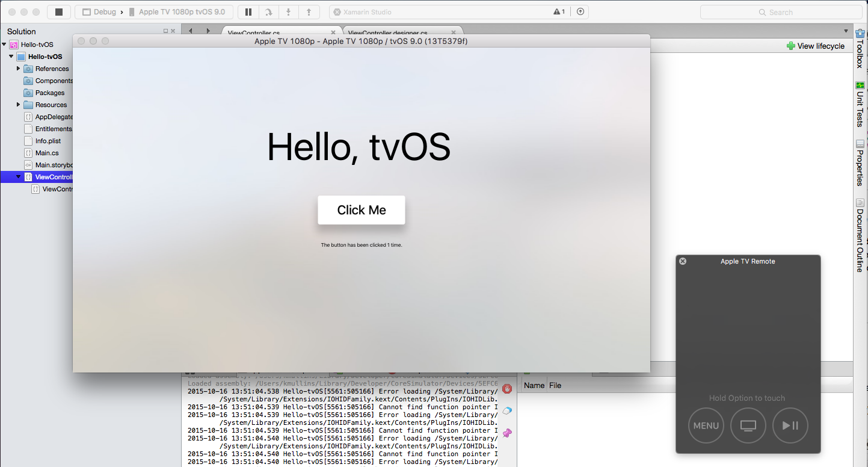Open the Main.storyboard file
This screenshot has height=467, width=868.
point(48,165)
